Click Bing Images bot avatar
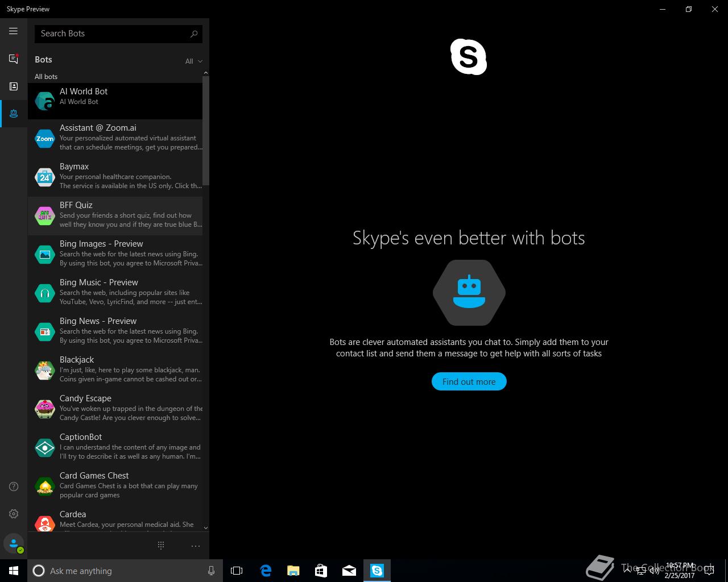The height and width of the screenshot is (582, 728). pos(45,254)
